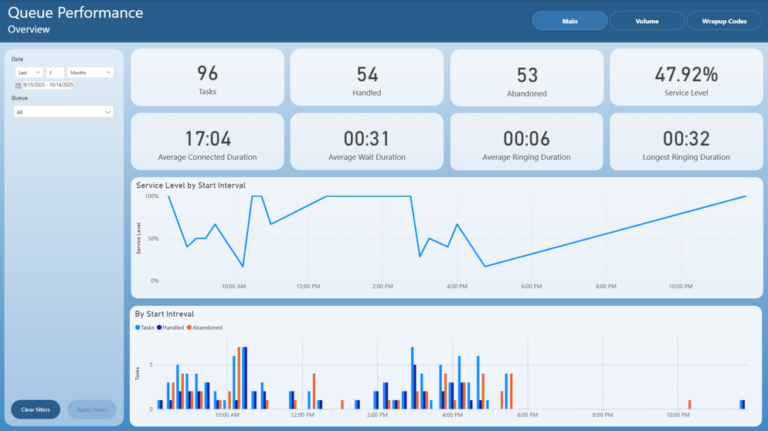Click the Clear filters button
The width and height of the screenshot is (768, 431).
(35, 409)
